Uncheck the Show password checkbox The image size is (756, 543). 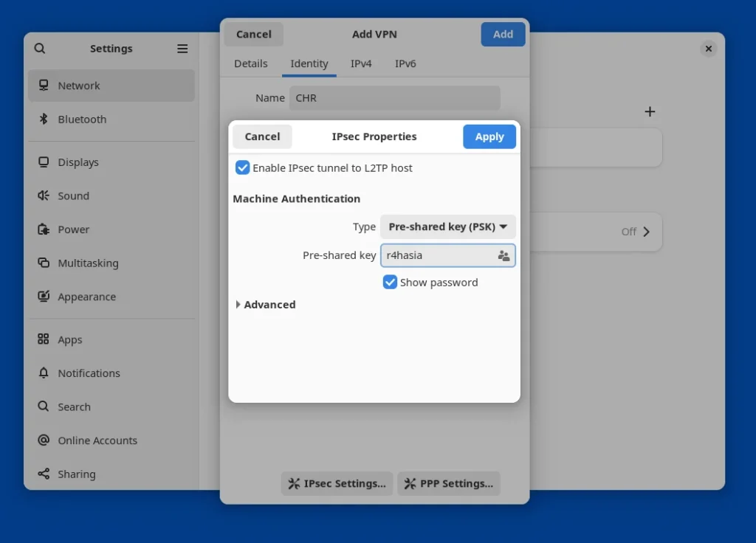click(x=390, y=283)
